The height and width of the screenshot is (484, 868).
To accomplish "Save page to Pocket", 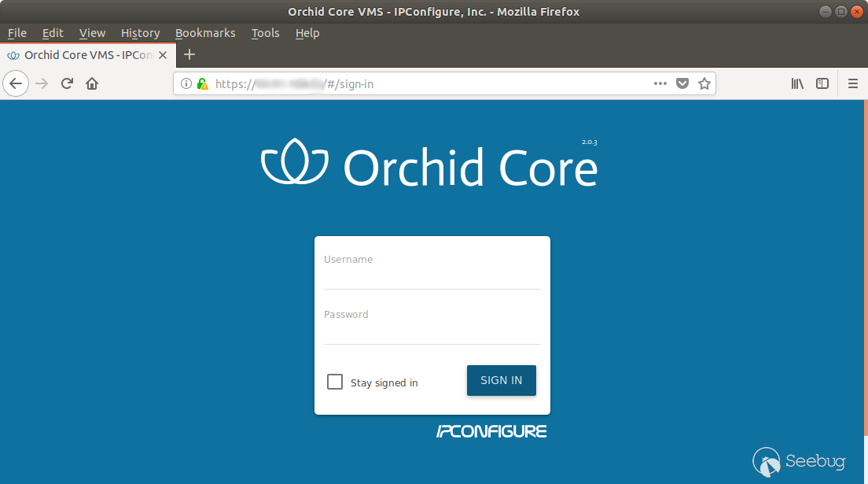I will pos(682,83).
